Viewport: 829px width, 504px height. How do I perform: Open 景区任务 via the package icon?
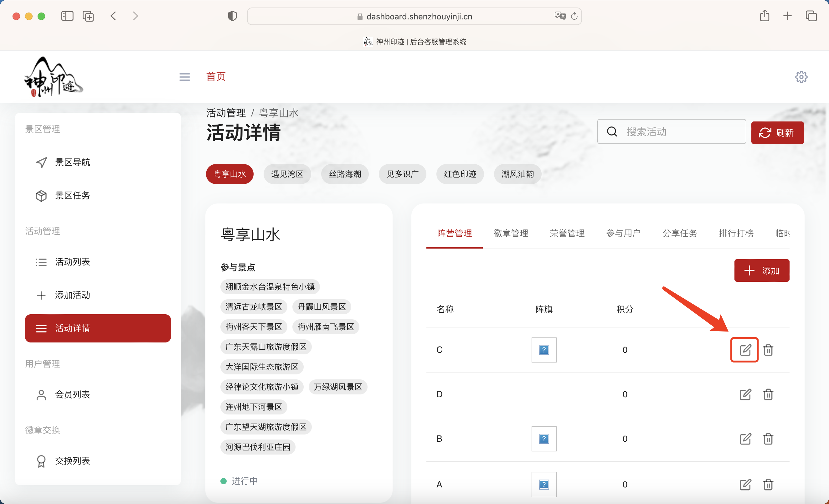pos(41,195)
